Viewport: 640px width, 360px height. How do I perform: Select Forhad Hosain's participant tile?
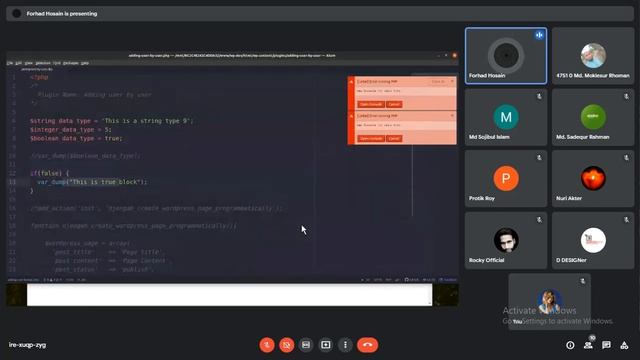[506, 56]
